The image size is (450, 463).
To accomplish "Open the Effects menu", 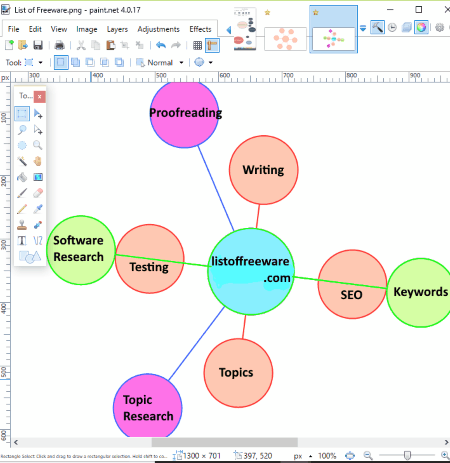I will pyautogui.click(x=200, y=29).
